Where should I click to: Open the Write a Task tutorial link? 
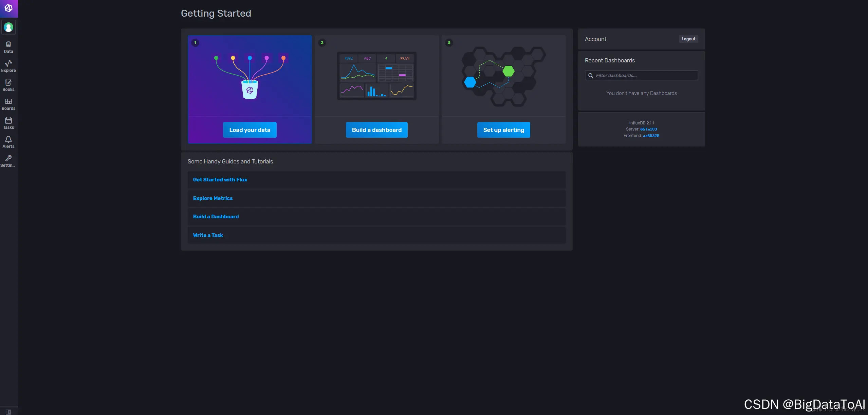click(x=208, y=235)
